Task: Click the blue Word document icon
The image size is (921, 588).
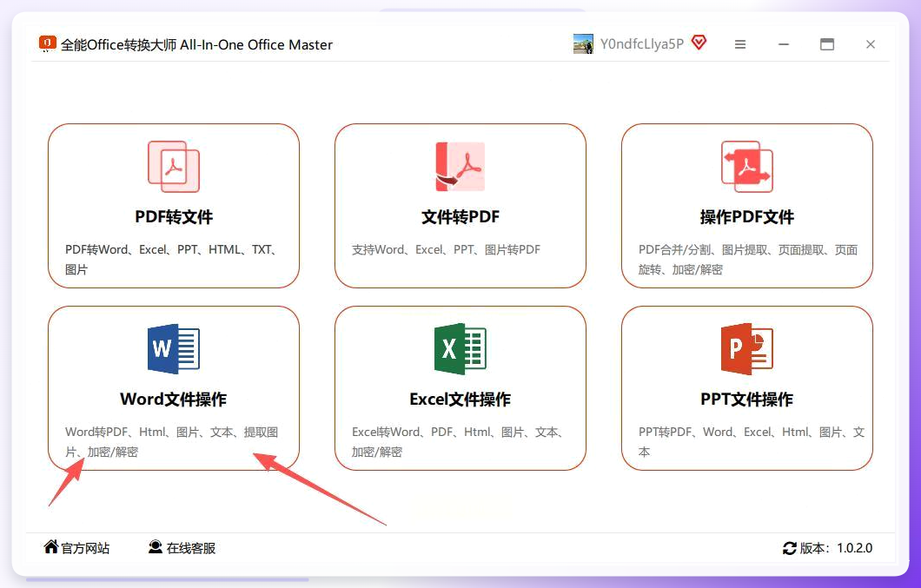Action: [x=174, y=349]
